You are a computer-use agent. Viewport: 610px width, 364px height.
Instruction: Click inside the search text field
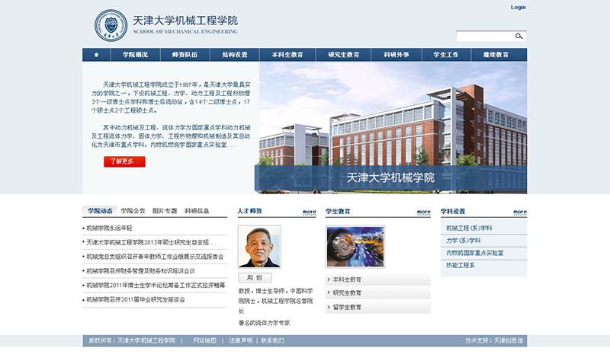[x=484, y=36]
